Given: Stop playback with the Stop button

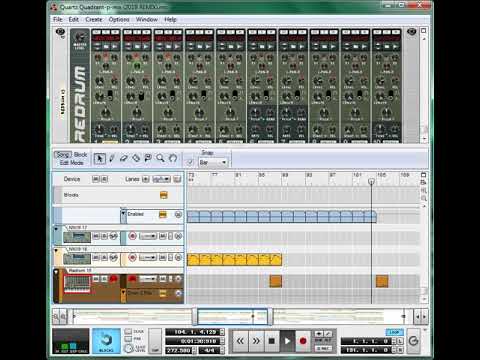Looking at the screenshot, I should [272, 341].
